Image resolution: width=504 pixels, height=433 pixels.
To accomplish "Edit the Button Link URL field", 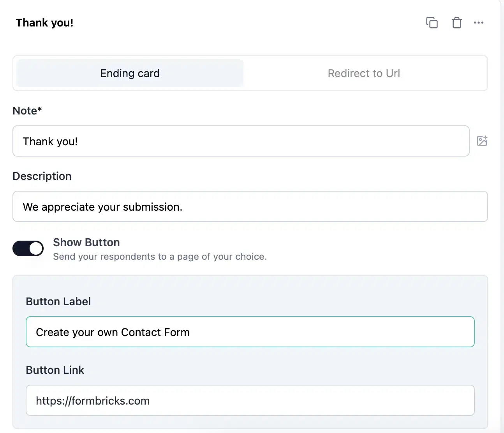I will click(x=250, y=400).
